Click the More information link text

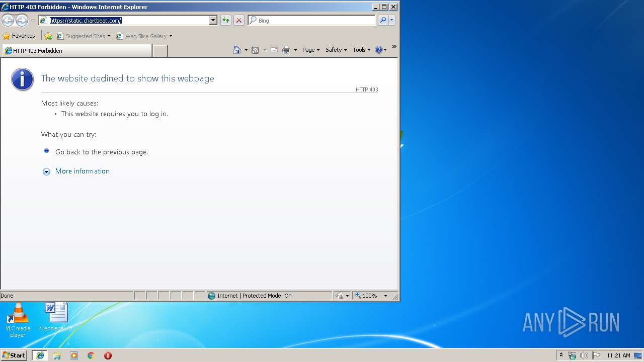[x=83, y=171]
